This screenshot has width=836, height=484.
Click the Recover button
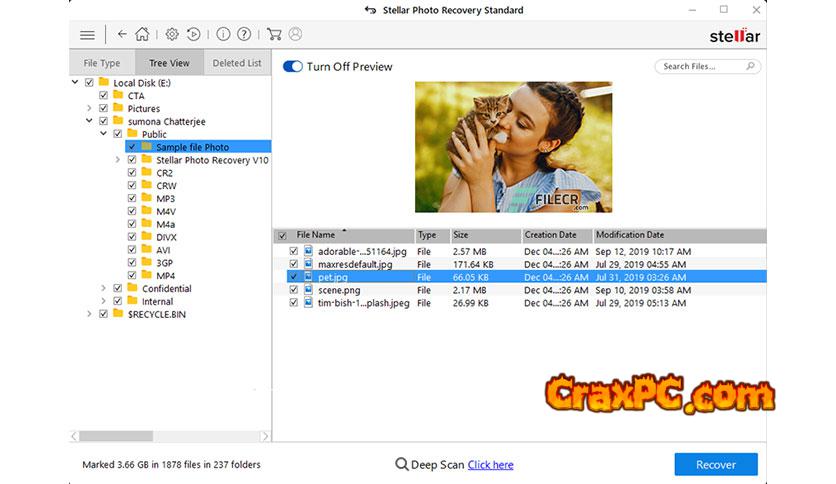coord(715,464)
